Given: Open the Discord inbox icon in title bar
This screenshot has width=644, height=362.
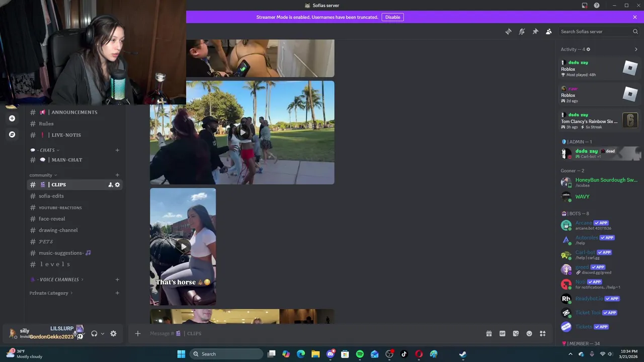Looking at the screenshot, I should [x=585, y=6].
